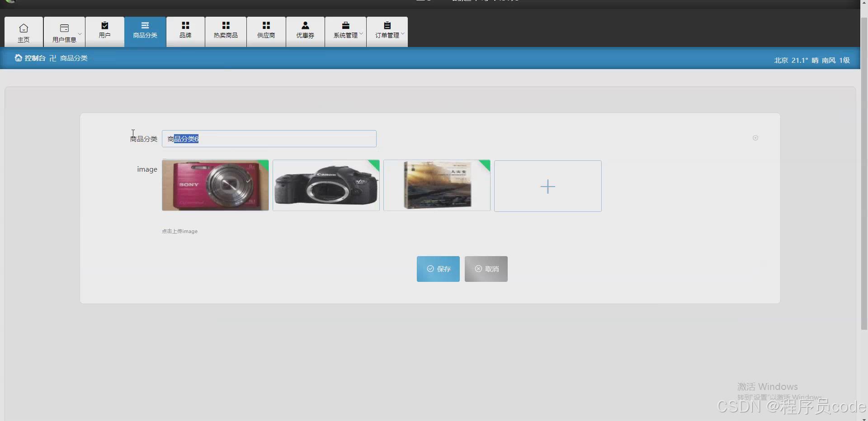The image size is (868, 421).
Task: Click the x-circle icon inside 取消 button
Action: coord(478,269)
